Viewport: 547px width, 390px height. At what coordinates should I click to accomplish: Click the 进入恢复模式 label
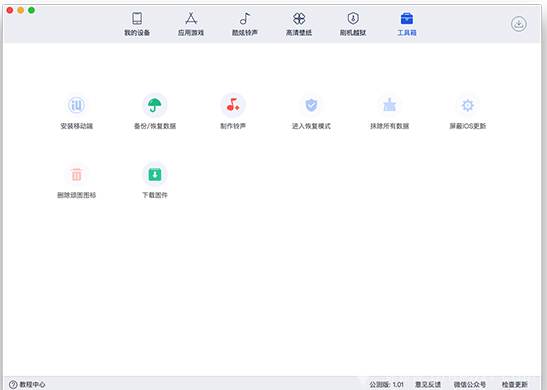tap(311, 126)
